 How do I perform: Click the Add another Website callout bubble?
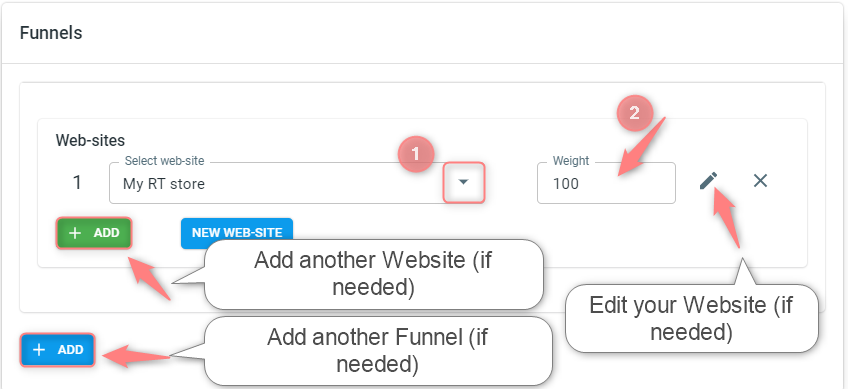(x=373, y=274)
